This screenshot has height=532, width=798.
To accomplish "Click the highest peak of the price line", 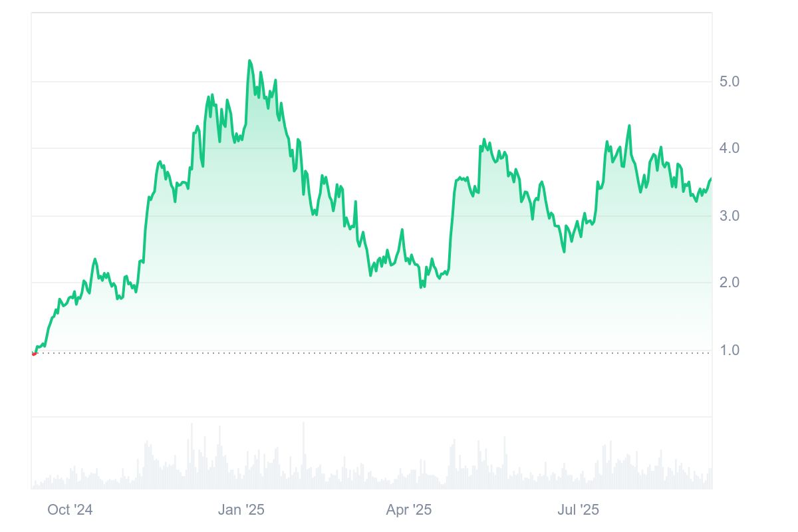I will pyautogui.click(x=249, y=61).
